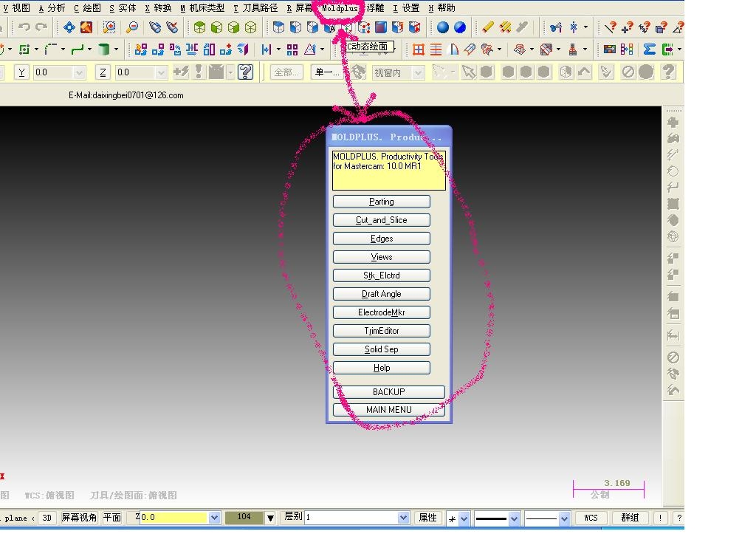Click the BACKUP button
756x548 pixels.
(x=388, y=391)
